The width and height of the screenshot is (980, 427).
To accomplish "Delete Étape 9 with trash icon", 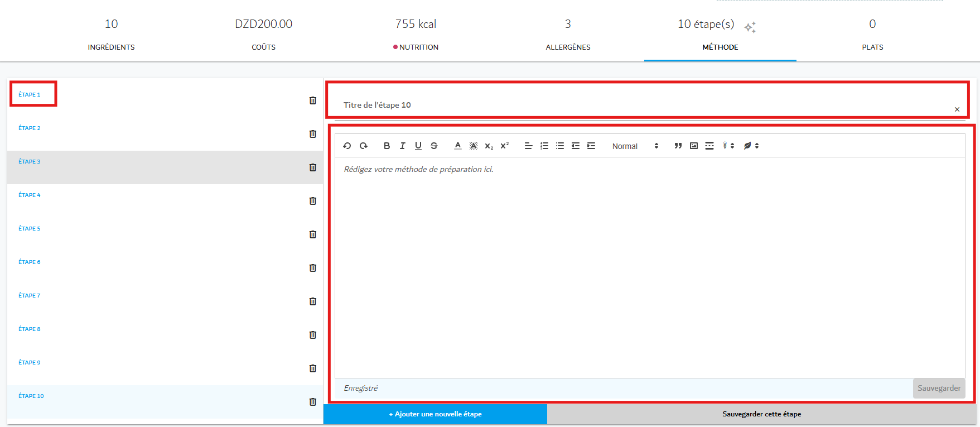I will coord(313,368).
